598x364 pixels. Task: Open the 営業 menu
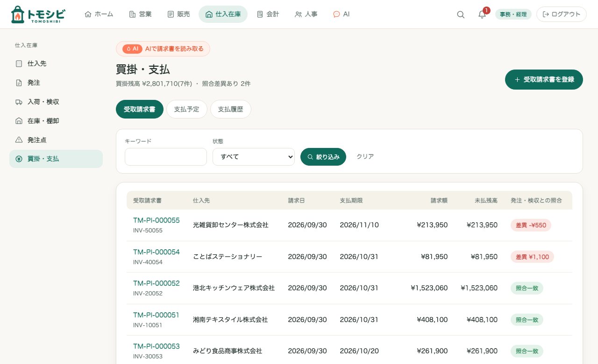140,14
